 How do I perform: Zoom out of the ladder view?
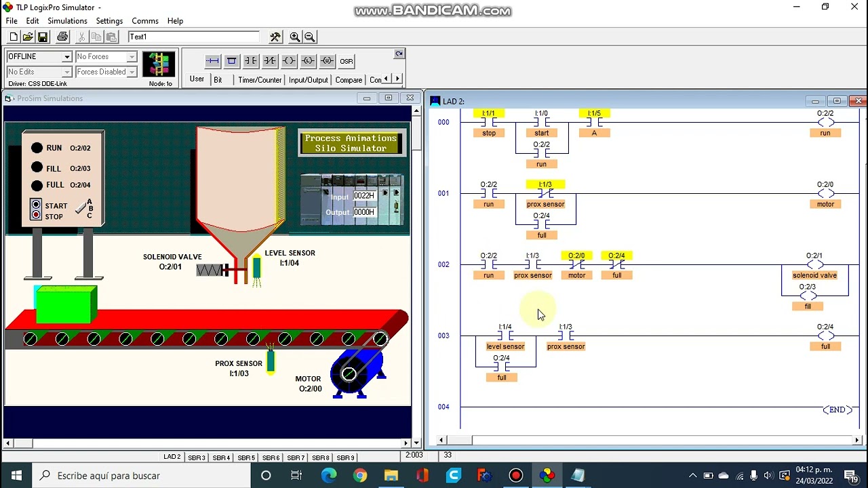click(310, 37)
